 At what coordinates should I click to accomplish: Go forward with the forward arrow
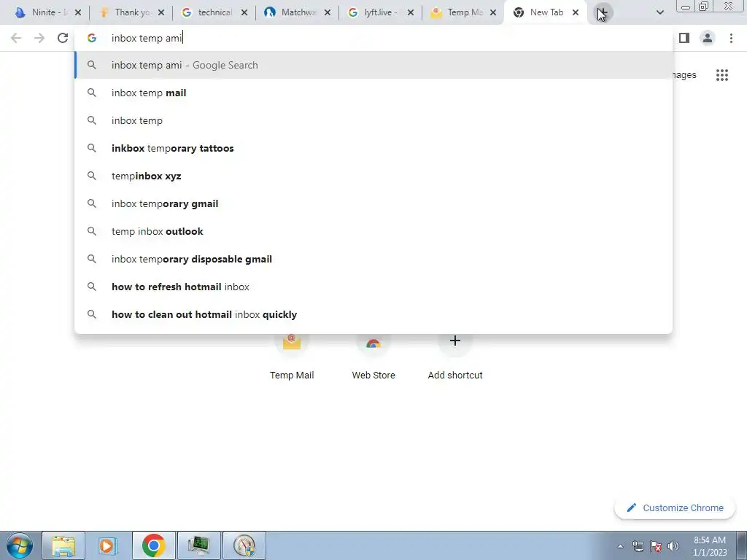[x=39, y=38]
